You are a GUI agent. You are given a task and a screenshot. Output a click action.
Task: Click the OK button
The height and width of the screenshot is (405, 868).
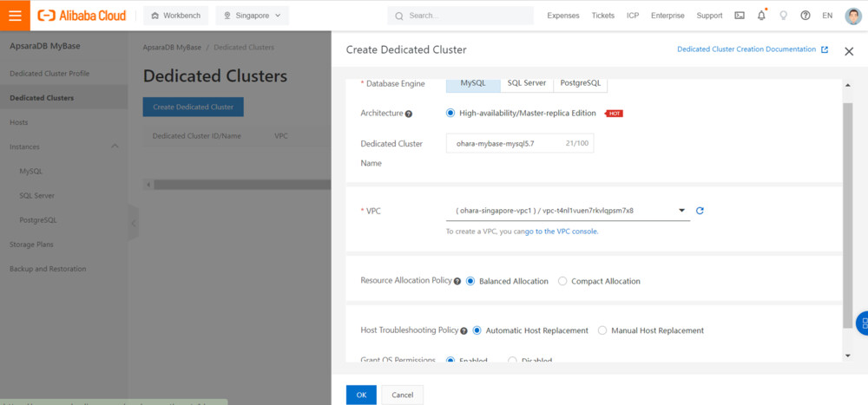pos(361,395)
